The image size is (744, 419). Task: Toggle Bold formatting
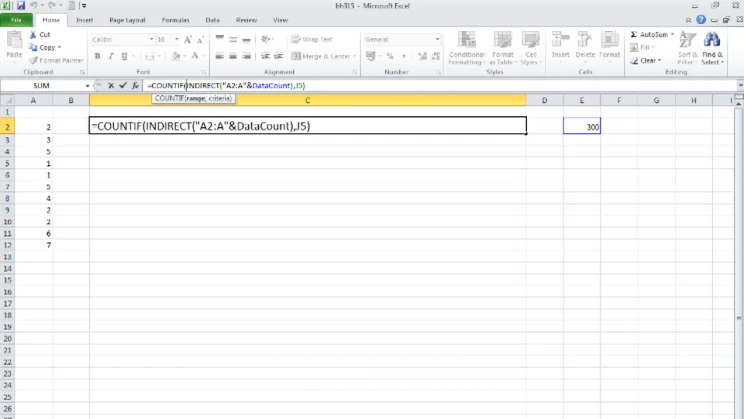tap(97, 56)
